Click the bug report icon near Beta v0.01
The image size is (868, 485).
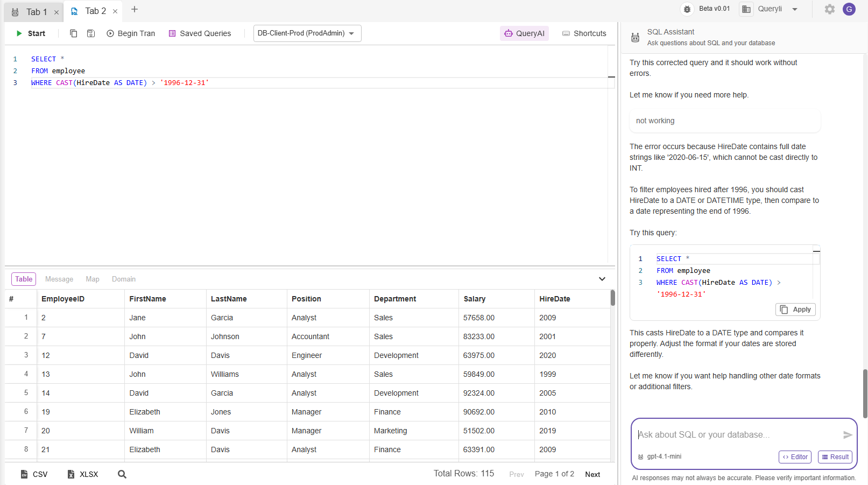(x=687, y=9)
